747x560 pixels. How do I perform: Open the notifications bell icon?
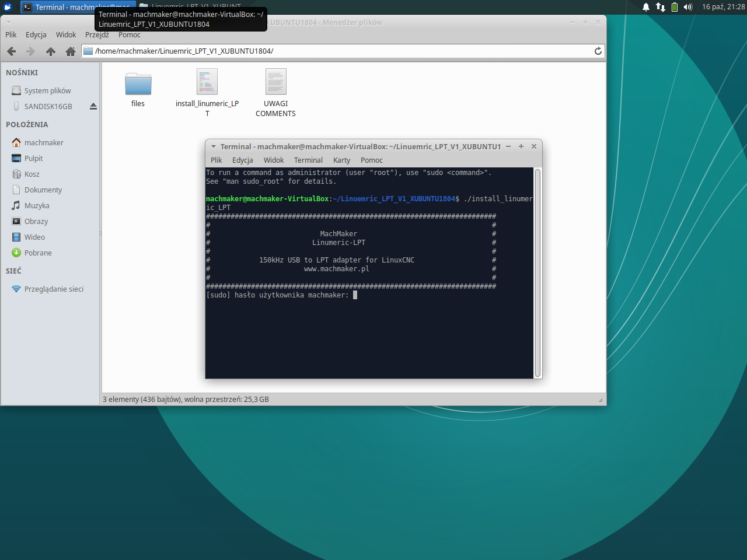tap(646, 7)
